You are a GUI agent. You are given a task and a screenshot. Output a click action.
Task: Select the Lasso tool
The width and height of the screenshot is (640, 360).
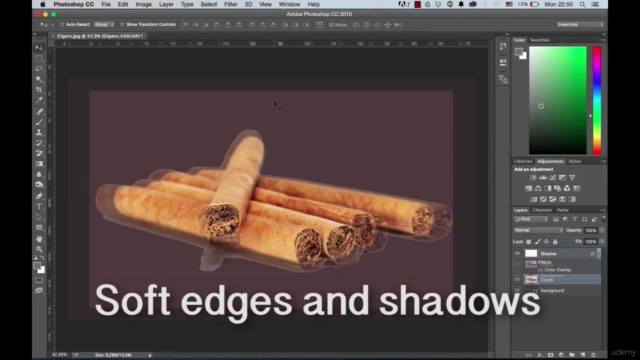tap(39, 69)
